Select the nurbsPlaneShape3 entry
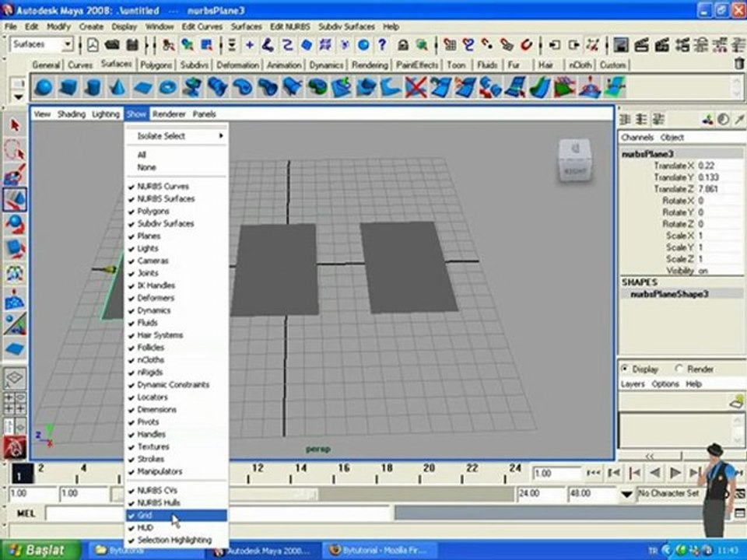The image size is (747, 560). pos(669,294)
